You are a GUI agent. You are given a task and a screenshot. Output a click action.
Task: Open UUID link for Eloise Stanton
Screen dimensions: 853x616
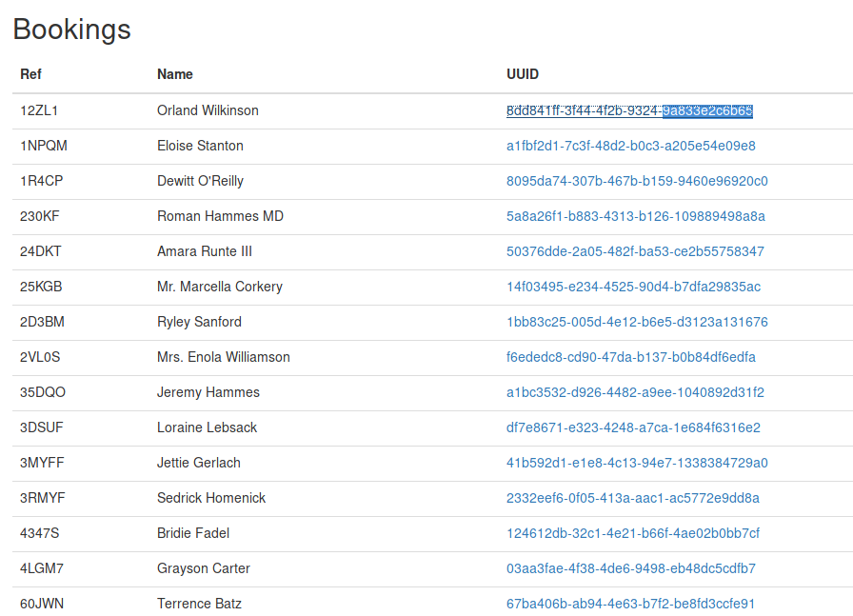pos(630,146)
